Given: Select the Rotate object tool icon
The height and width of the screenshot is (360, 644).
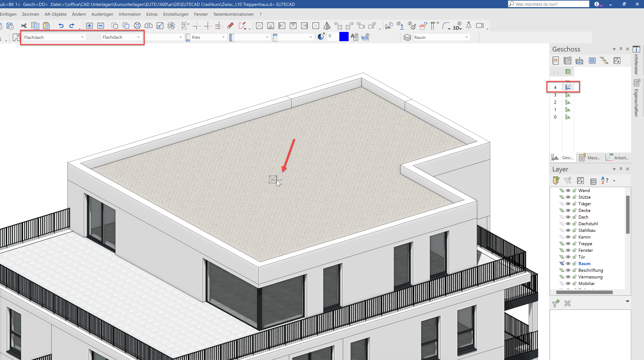Looking at the screenshot, I should [137, 26].
